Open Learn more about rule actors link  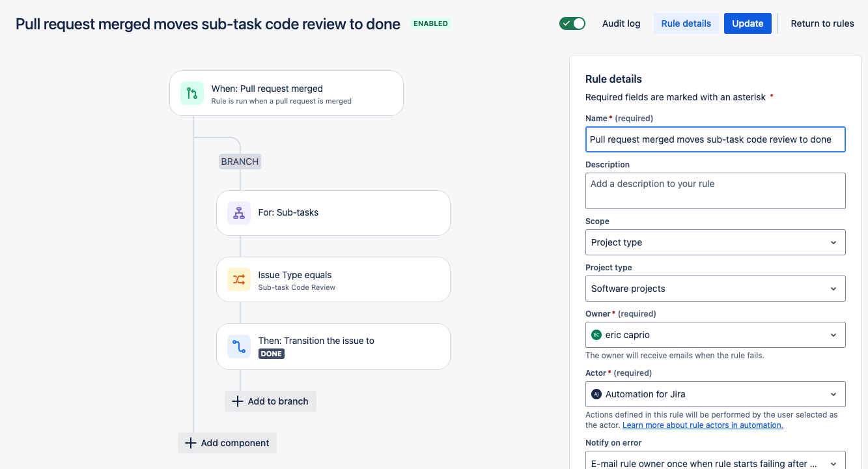pyautogui.click(x=703, y=425)
